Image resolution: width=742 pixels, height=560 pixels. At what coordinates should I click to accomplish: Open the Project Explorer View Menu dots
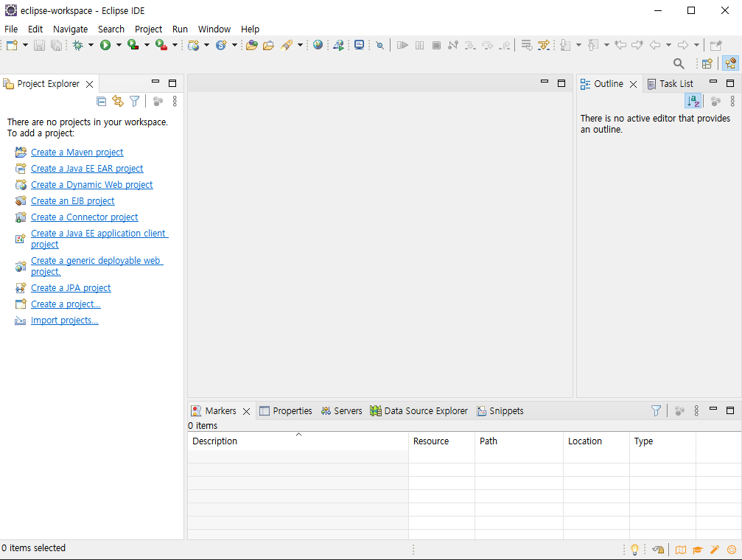tap(175, 101)
